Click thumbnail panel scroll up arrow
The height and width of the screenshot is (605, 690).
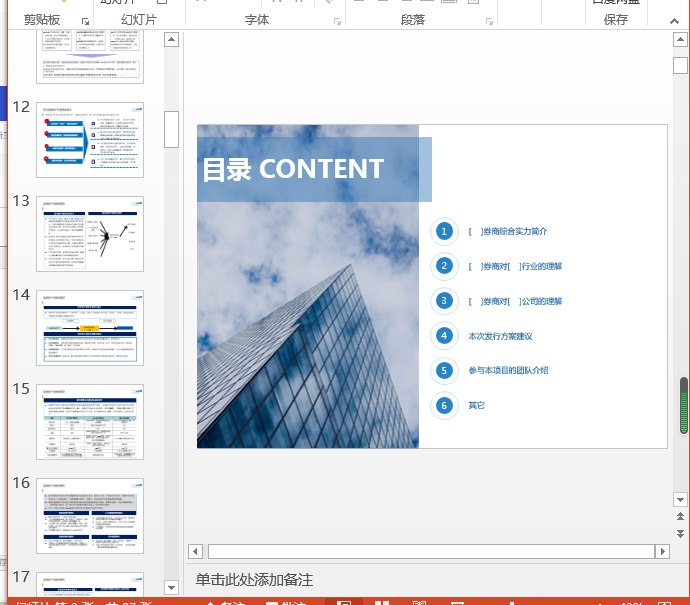pyautogui.click(x=171, y=40)
